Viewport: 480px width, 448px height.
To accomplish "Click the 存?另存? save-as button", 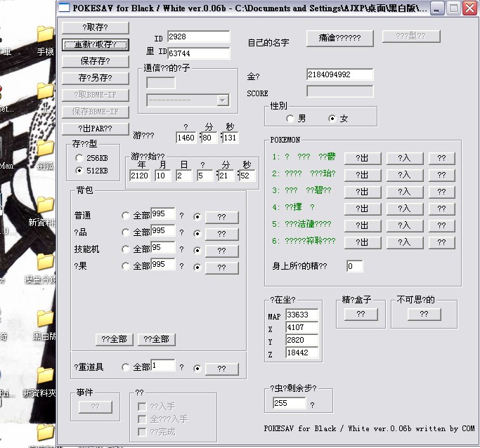I will tap(95, 78).
